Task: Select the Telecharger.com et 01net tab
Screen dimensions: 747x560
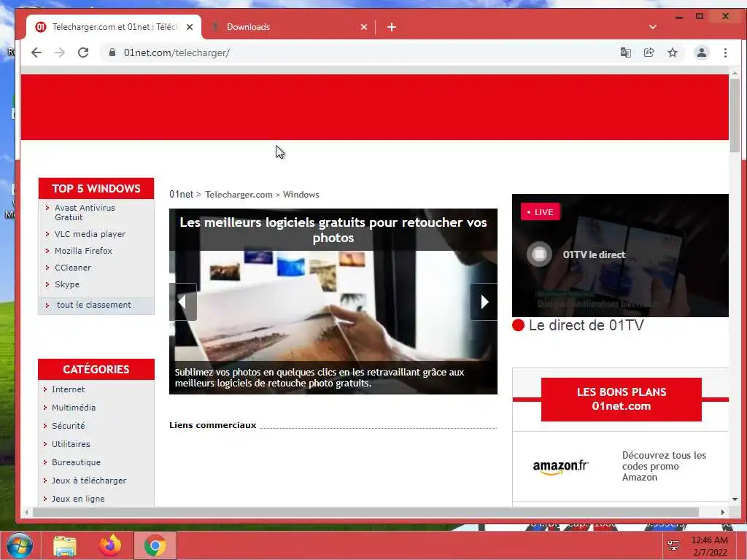Action: 115,27
